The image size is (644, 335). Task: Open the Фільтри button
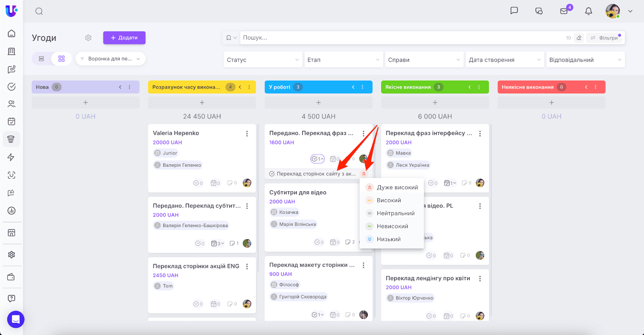605,38
